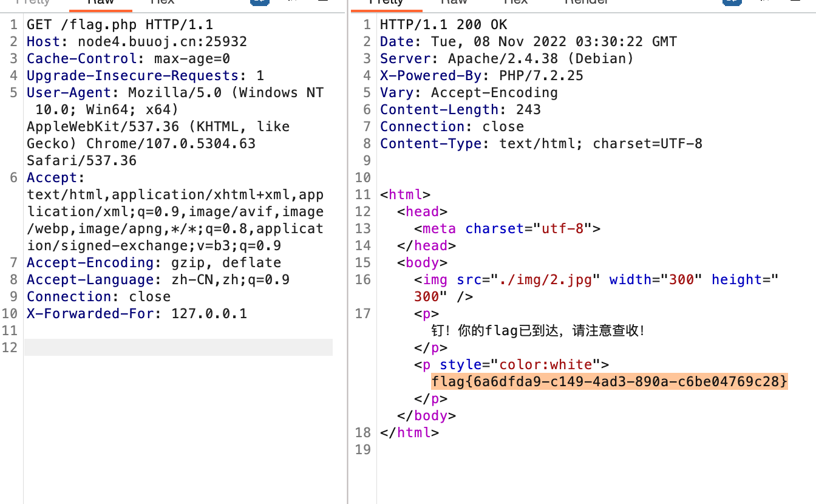816x504 pixels.
Task: Click the Chinese text 钉！你的flag已到达
Action: tap(498, 331)
